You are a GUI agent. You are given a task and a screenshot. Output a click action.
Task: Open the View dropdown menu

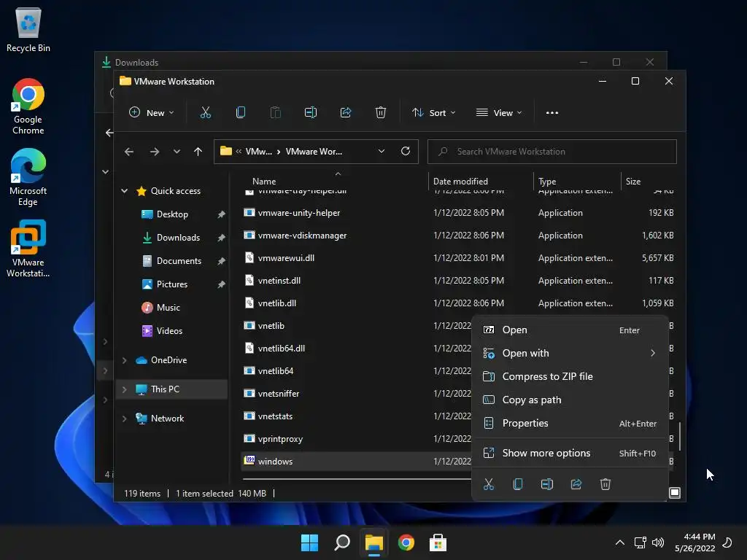pyautogui.click(x=499, y=113)
